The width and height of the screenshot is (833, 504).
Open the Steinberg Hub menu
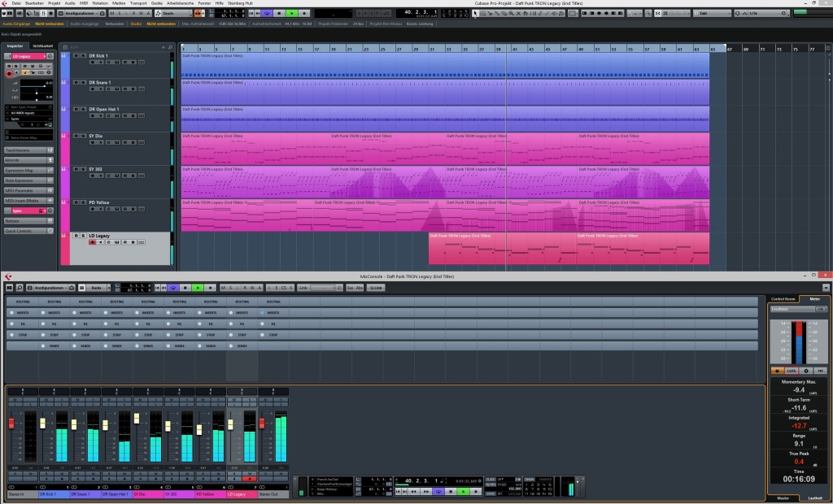[240, 3]
